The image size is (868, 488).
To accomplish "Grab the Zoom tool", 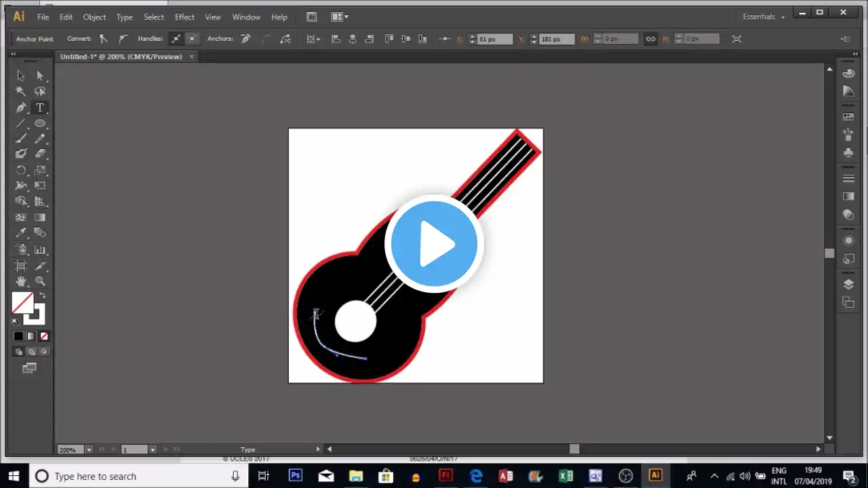I will click(x=40, y=281).
